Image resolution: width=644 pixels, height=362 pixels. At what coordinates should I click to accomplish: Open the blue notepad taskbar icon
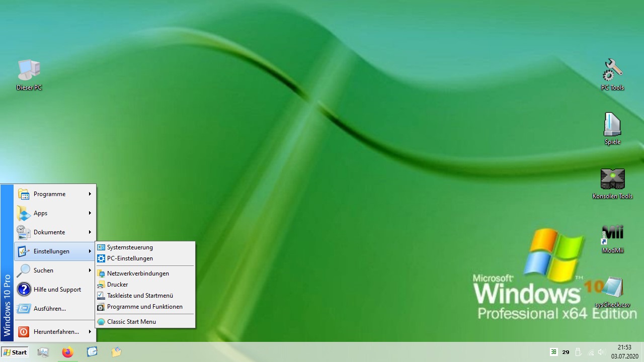(92, 352)
